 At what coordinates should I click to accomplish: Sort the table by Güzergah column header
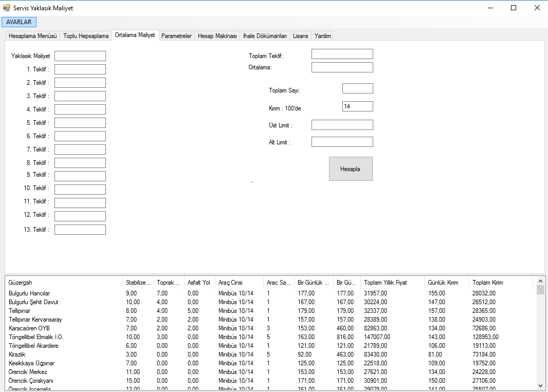(64, 283)
